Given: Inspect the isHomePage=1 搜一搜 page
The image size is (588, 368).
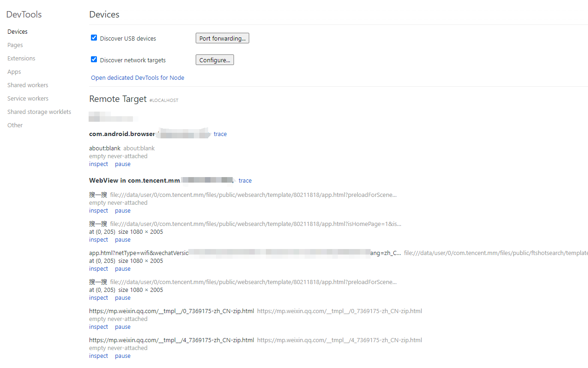Looking at the screenshot, I should 98,240.
